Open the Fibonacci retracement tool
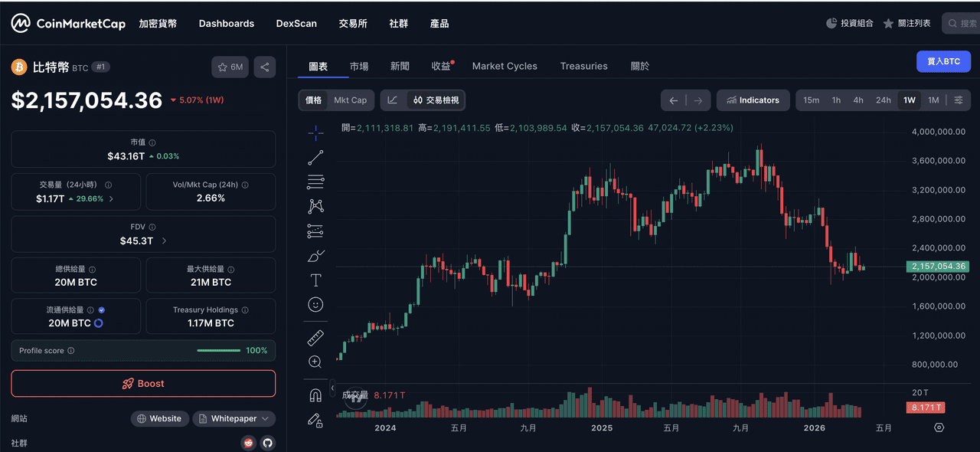This screenshot has height=452, width=980. pyautogui.click(x=315, y=182)
